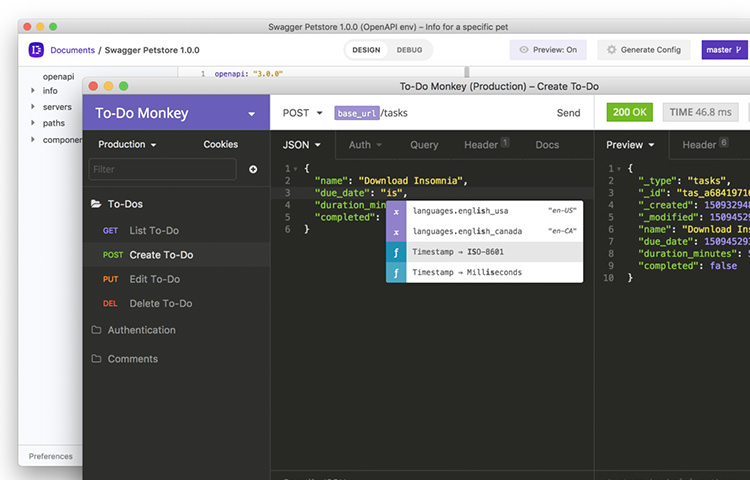Minimize the To-Do Monkey window
Screen dimensions: 750x480
click(109, 86)
